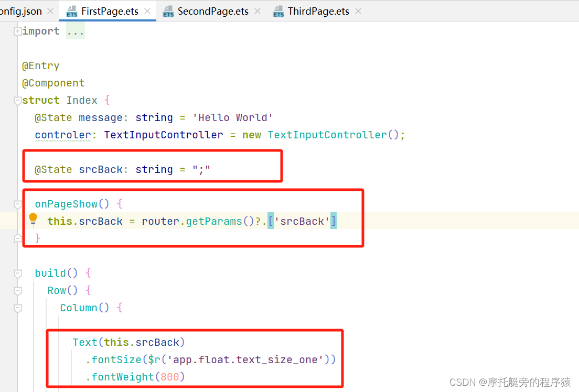Close the SecondPage.ets tab
The image size is (579, 392).
coord(258,11)
